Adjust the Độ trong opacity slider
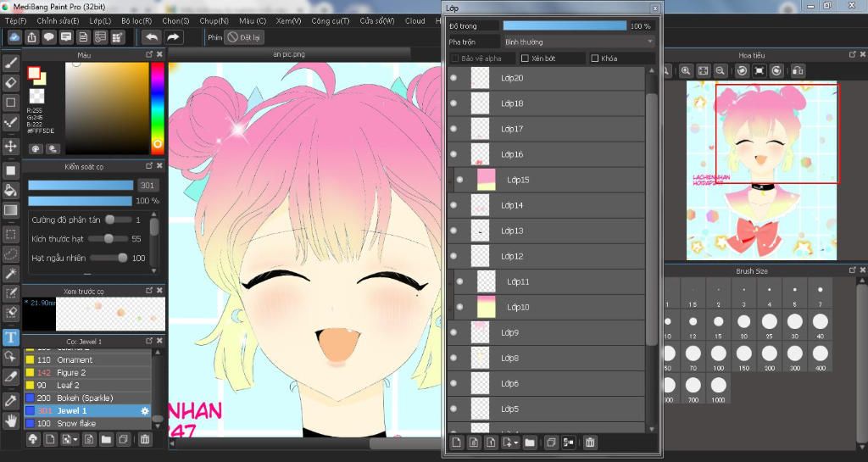Viewport: 868px width, 462px height. tap(565, 26)
